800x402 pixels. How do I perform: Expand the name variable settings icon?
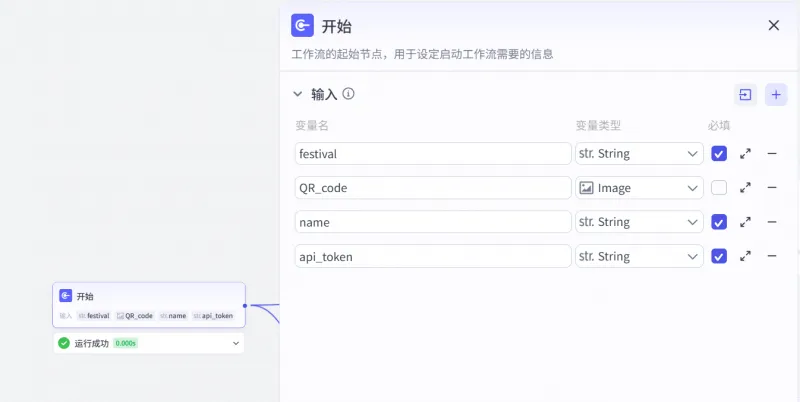[x=745, y=222]
